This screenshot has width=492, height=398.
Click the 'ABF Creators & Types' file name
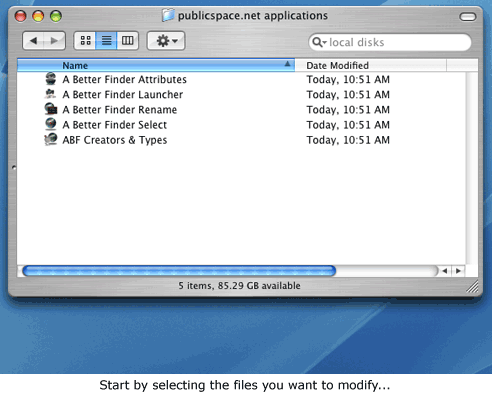115,140
